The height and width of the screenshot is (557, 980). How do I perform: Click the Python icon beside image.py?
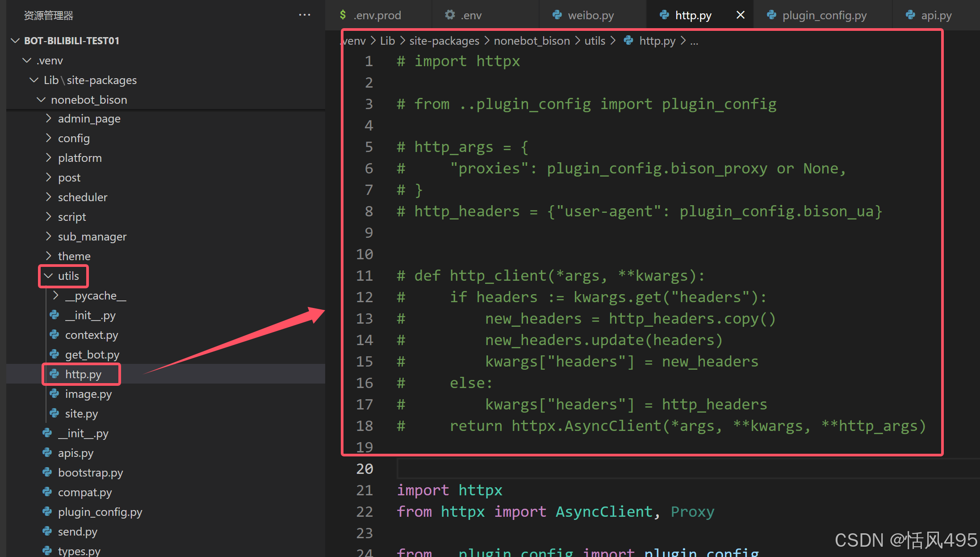(x=54, y=394)
